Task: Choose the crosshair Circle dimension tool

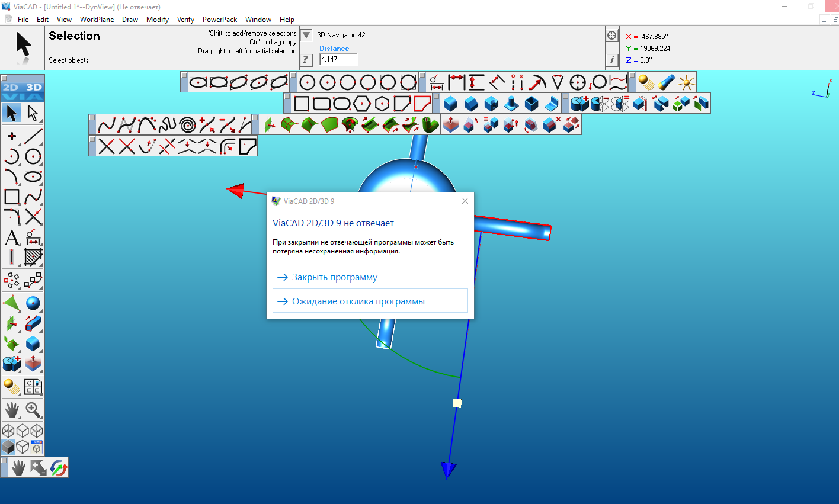Action: (x=577, y=82)
